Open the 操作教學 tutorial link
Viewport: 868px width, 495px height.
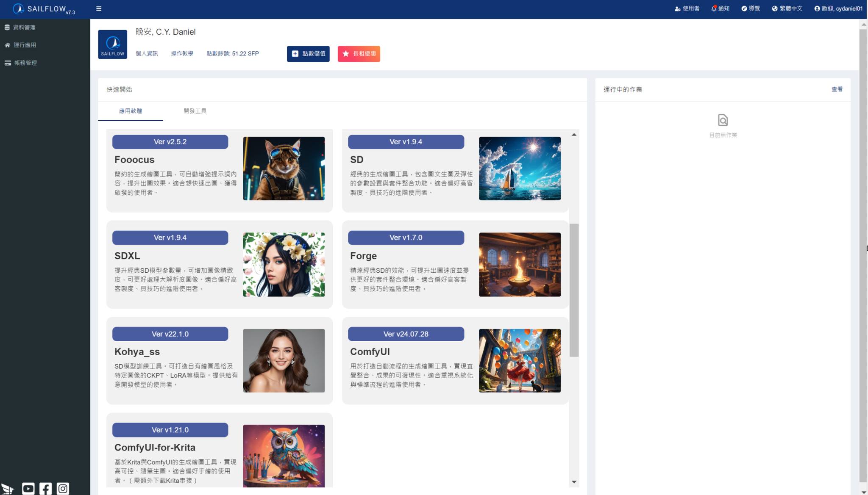[182, 53]
